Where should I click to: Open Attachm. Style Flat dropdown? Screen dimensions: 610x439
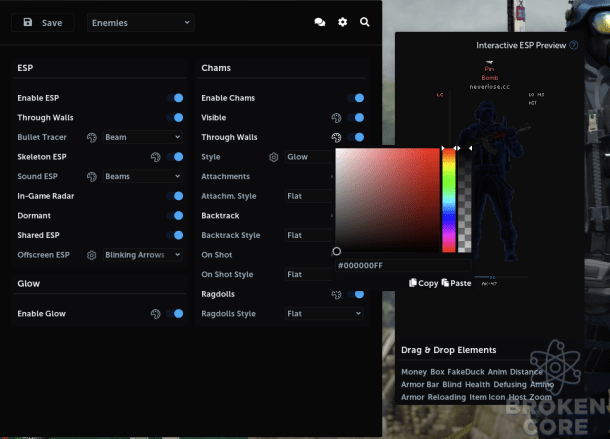click(310, 196)
